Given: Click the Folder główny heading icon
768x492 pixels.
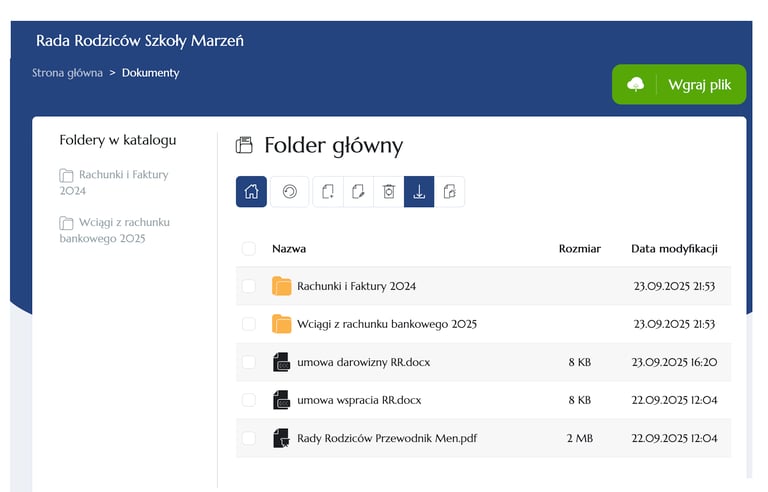Looking at the screenshot, I should (244, 145).
